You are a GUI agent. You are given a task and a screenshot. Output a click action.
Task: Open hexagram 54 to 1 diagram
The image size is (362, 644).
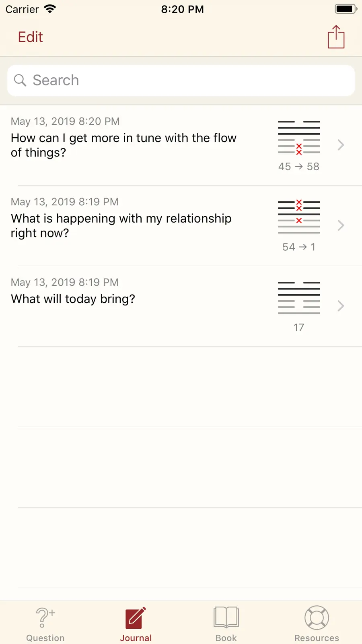299,217
